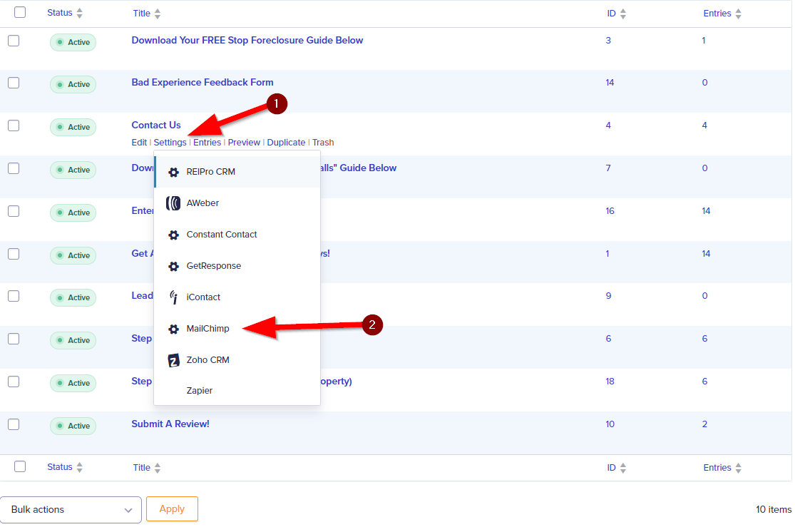Click footer Title sort arrows
This screenshot has height=532, width=795.
(x=158, y=468)
